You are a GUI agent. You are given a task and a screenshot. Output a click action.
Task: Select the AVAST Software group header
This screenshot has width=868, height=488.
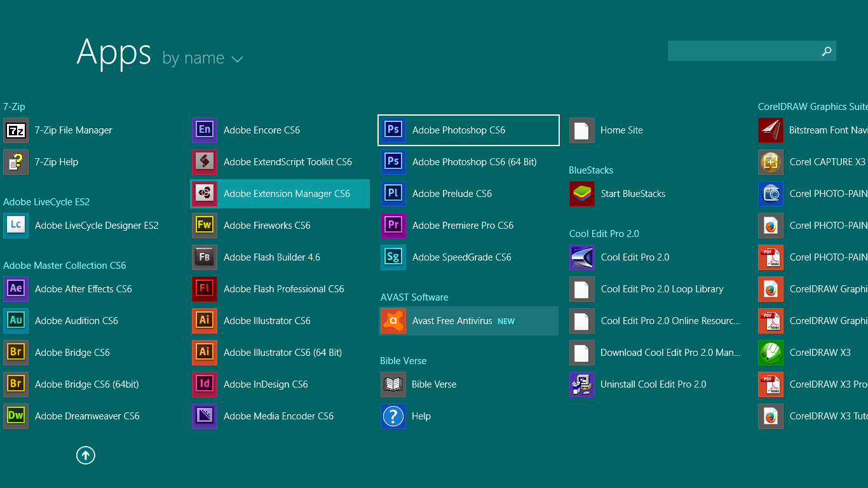[414, 297]
